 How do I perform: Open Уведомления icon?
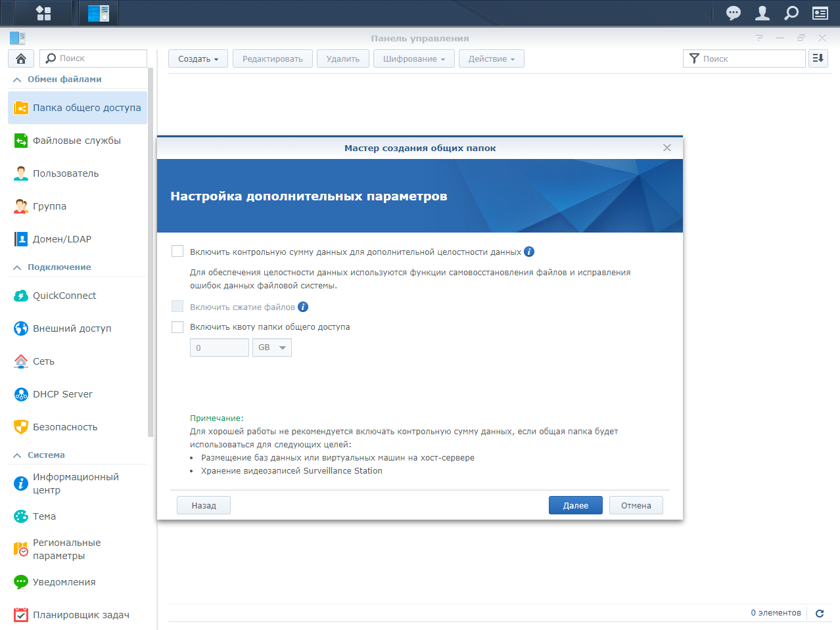pyautogui.click(x=21, y=582)
